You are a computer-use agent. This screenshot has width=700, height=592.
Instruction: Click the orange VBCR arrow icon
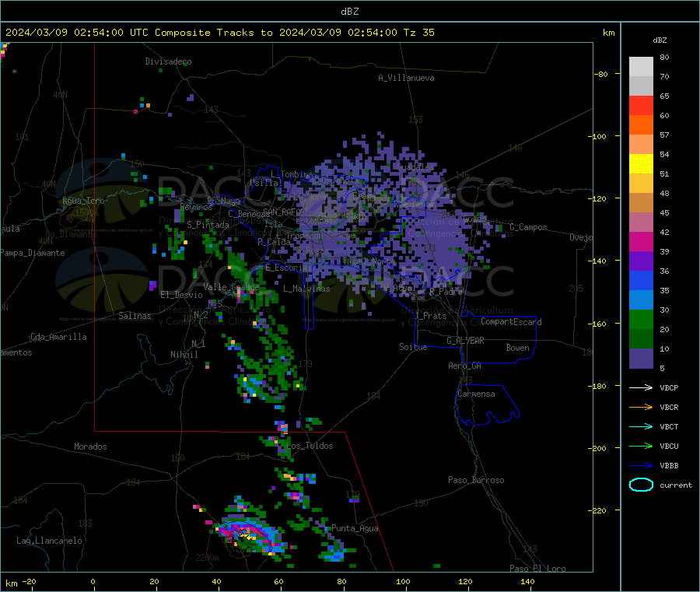pyautogui.click(x=641, y=407)
